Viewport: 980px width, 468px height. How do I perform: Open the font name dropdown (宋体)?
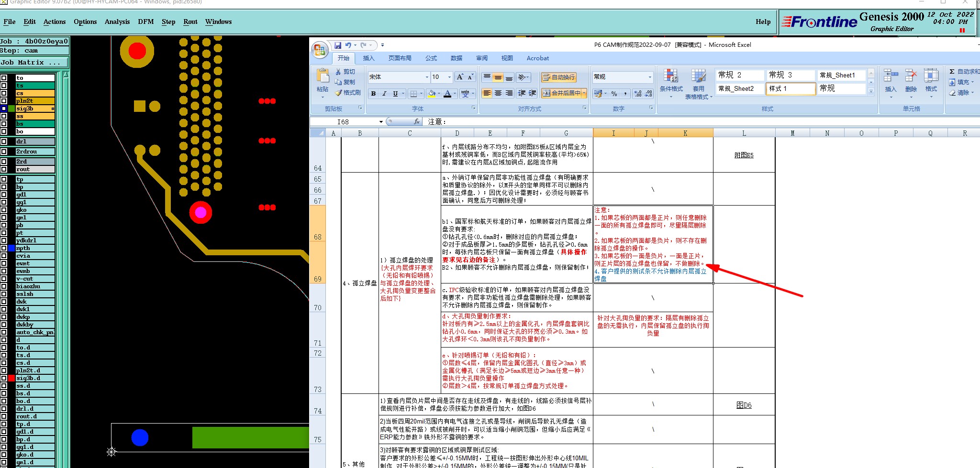[x=427, y=77]
